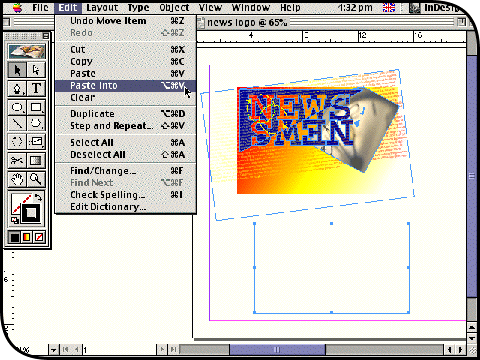Open the Layout menu

102,7
